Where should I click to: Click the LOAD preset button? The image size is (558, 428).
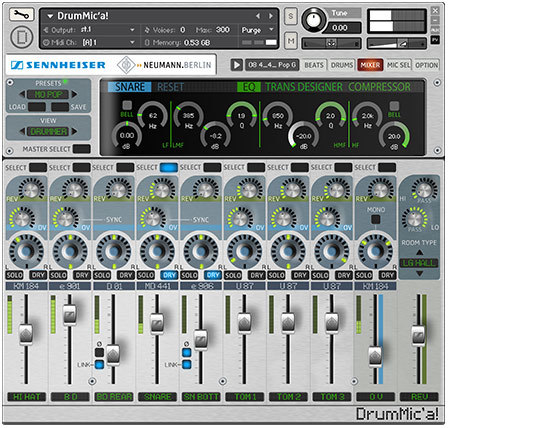coord(37,107)
